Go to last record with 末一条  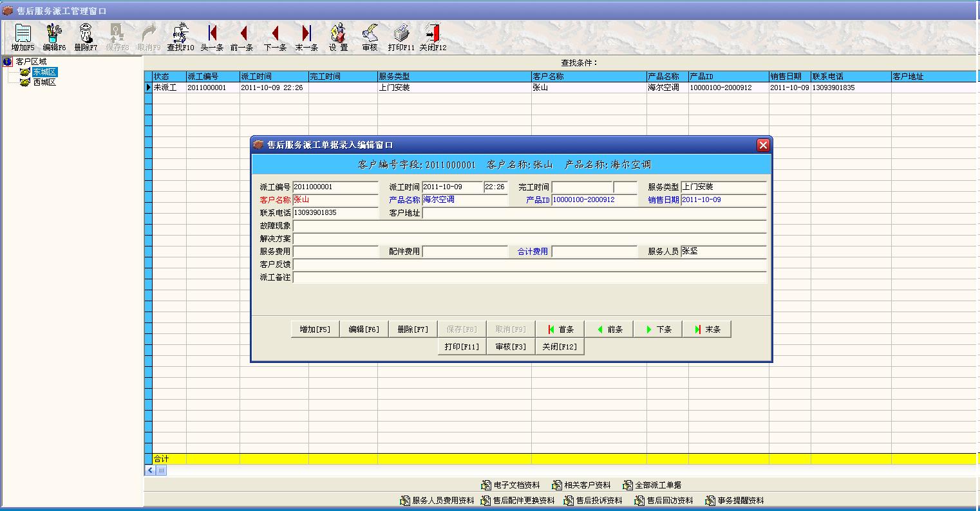pyautogui.click(x=306, y=37)
